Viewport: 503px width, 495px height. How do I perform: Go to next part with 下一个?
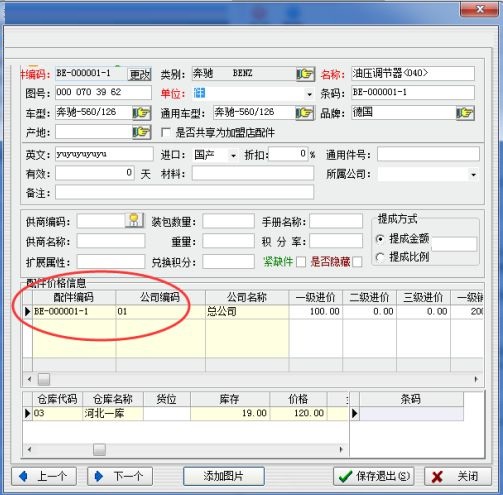point(120,476)
